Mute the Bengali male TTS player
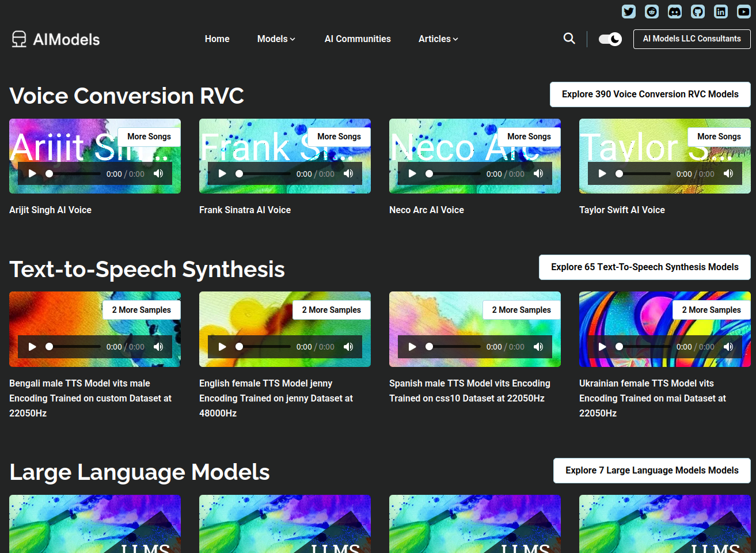Image resolution: width=756 pixels, height=553 pixels. 158,347
